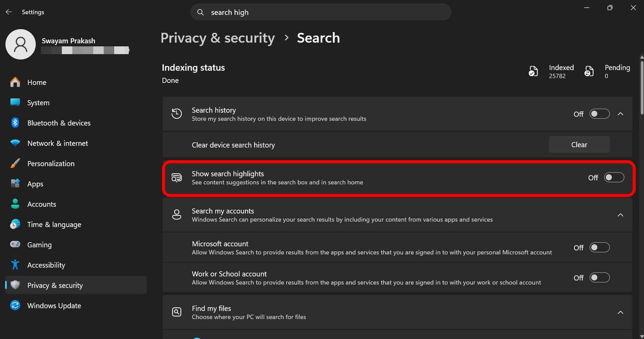Select the Home sidebar icon
The height and width of the screenshot is (339, 644).
click(15, 82)
